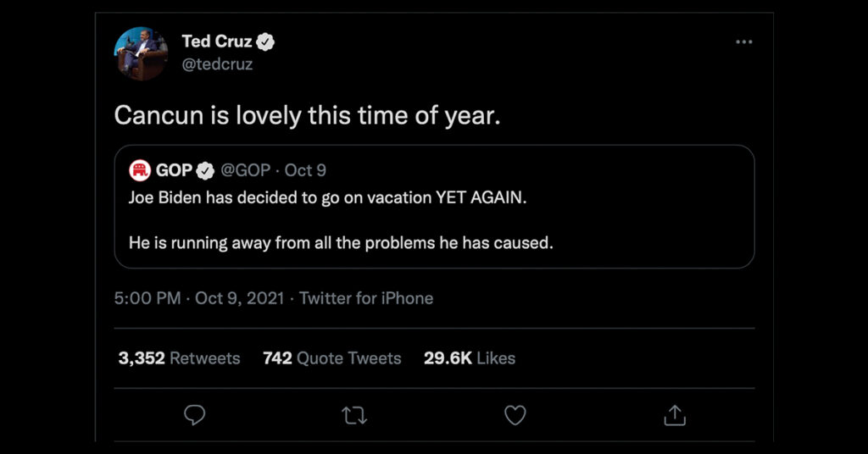This screenshot has height=454, width=868.
Task: View the 29.6K Likes list
Action: click(x=469, y=358)
